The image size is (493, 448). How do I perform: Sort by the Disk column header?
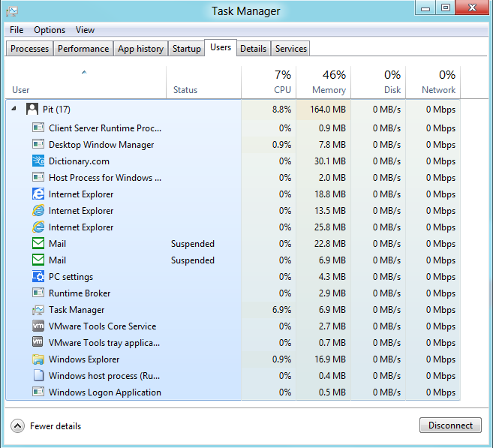click(x=378, y=83)
